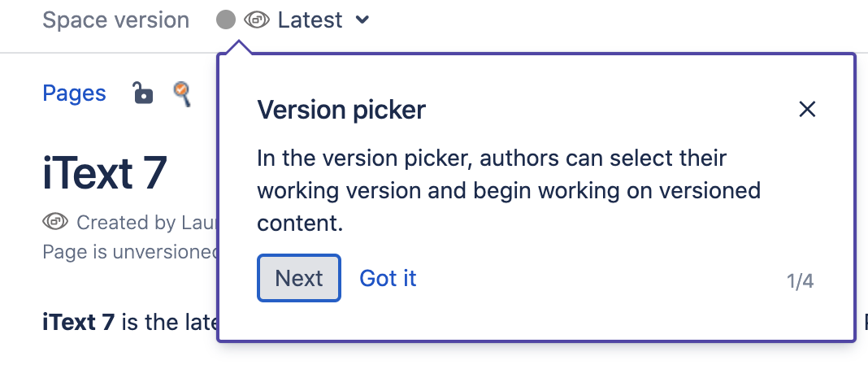Click the grey version status circle

[226, 20]
